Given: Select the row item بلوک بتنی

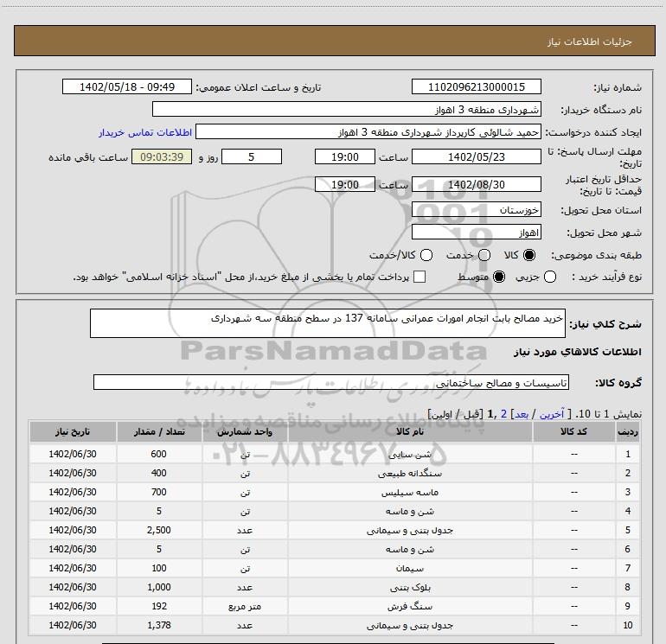Looking at the screenshot, I should 410,587.
